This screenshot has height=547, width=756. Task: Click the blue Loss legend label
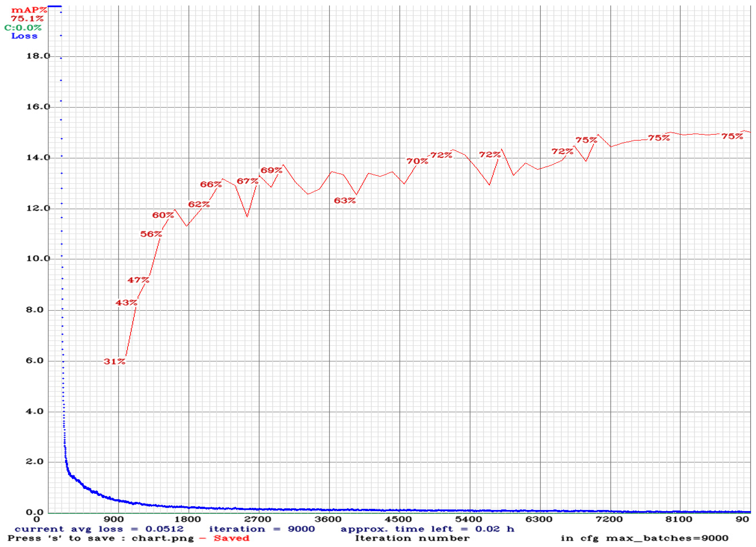[24, 36]
